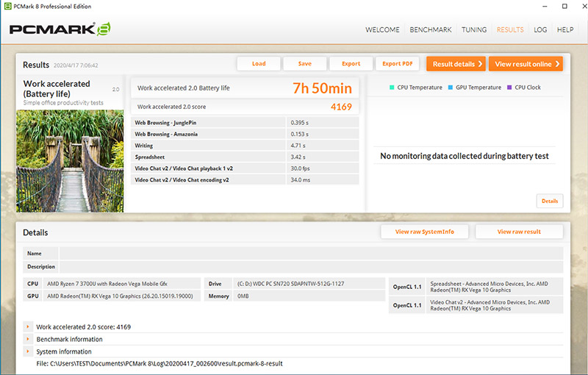Open Result details
The height and width of the screenshot is (375, 588).
pyautogui.click(x=456, y=64)
